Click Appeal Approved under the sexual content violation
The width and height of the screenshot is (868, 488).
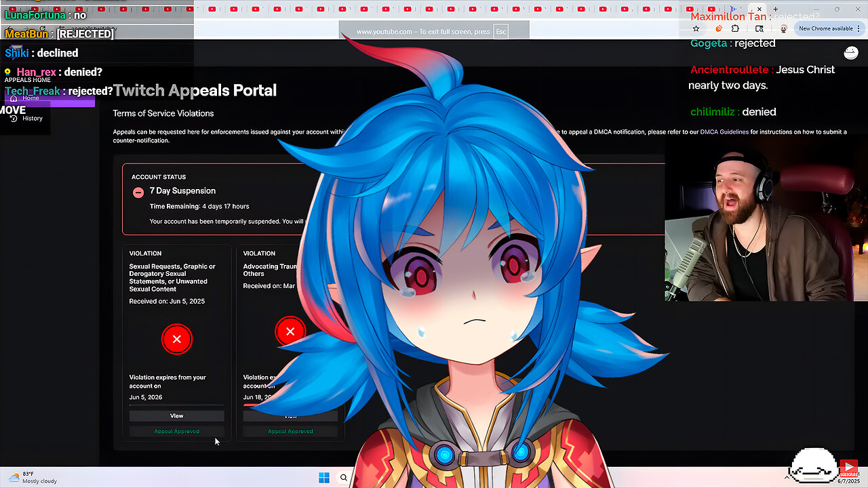[176, 431]
